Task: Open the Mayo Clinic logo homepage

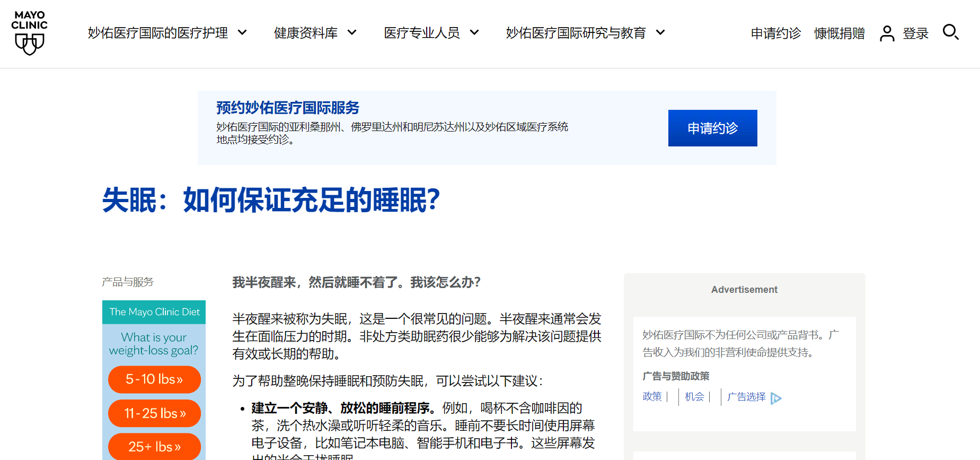Action: pyautogui.click(x=30, y=33)
